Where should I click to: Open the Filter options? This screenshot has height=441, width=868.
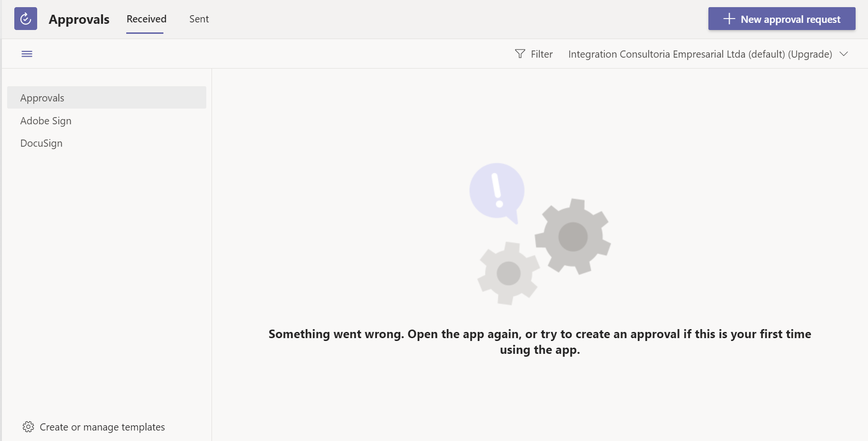coord(534,54)
